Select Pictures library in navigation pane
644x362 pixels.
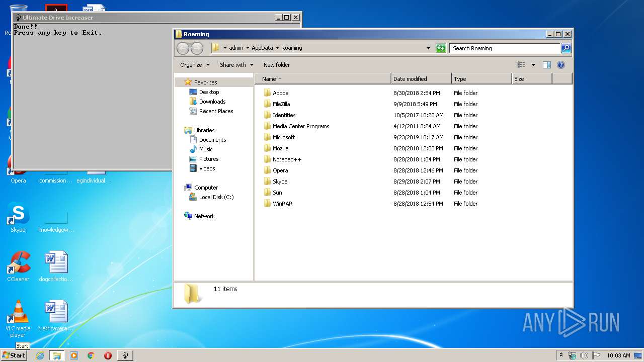pyautogui.click(x=209, y=159)
